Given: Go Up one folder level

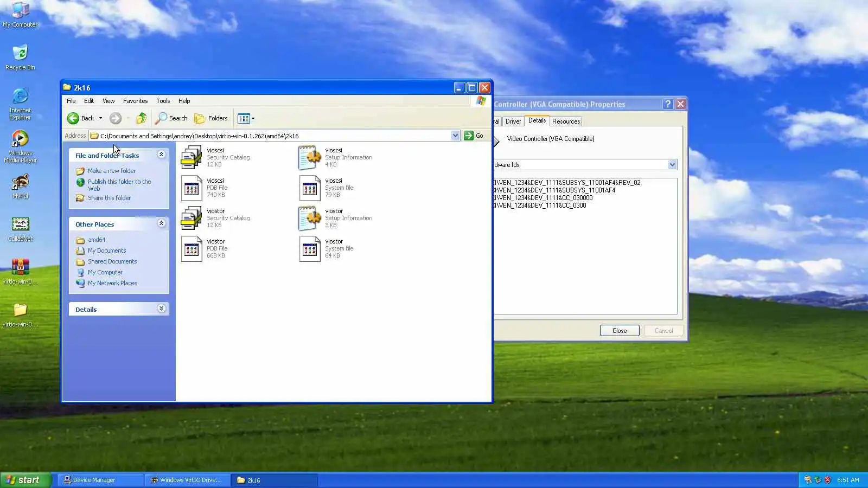Looking at the screenshot, I should pos(141,118).
